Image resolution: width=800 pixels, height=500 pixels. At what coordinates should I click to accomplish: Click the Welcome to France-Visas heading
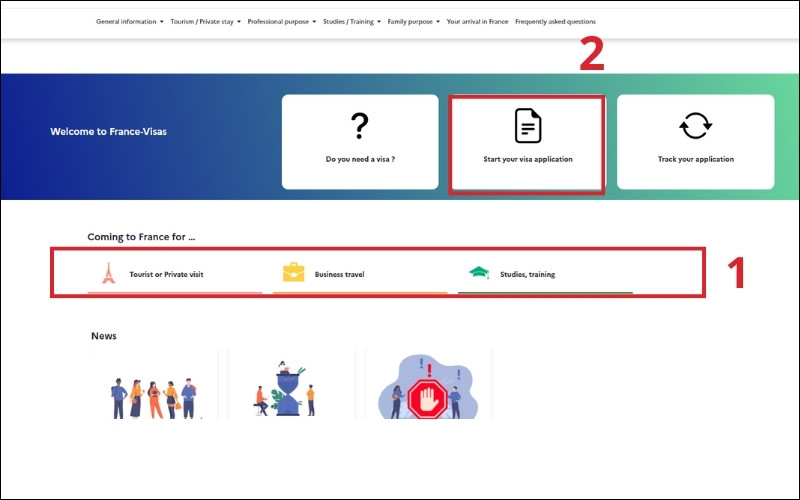(x=108, y=132)
